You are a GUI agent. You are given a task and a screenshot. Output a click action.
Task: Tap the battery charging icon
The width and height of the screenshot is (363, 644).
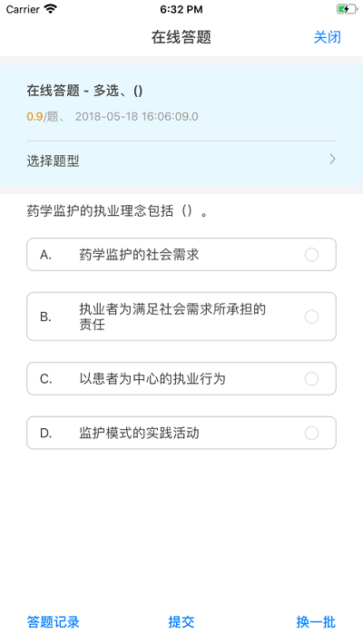(x=347, y=9)
